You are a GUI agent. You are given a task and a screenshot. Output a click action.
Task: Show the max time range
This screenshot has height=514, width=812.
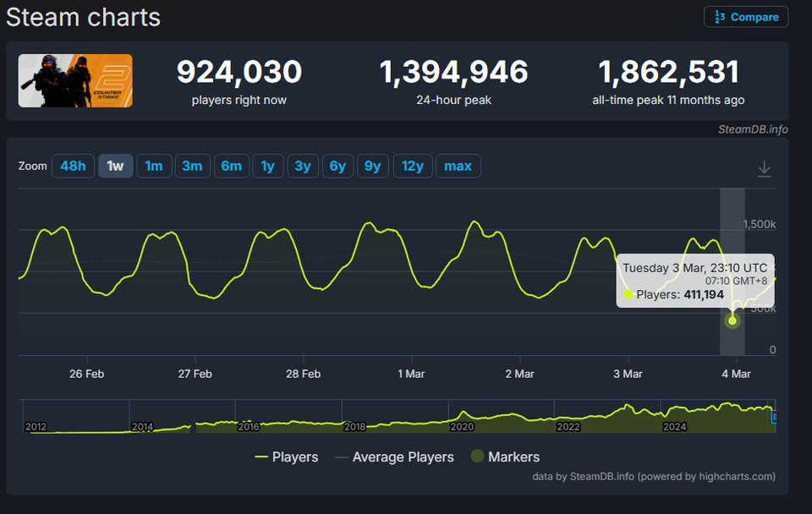tap(458, 166)
